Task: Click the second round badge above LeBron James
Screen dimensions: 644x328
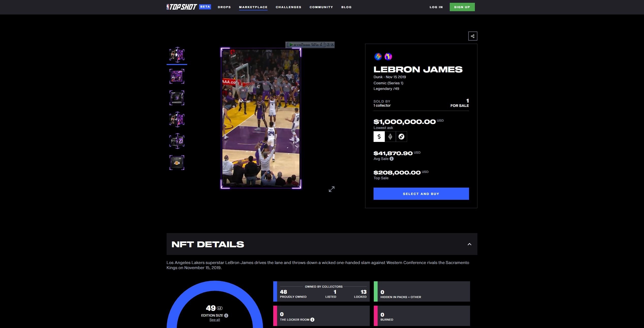Action: [388, 56]
